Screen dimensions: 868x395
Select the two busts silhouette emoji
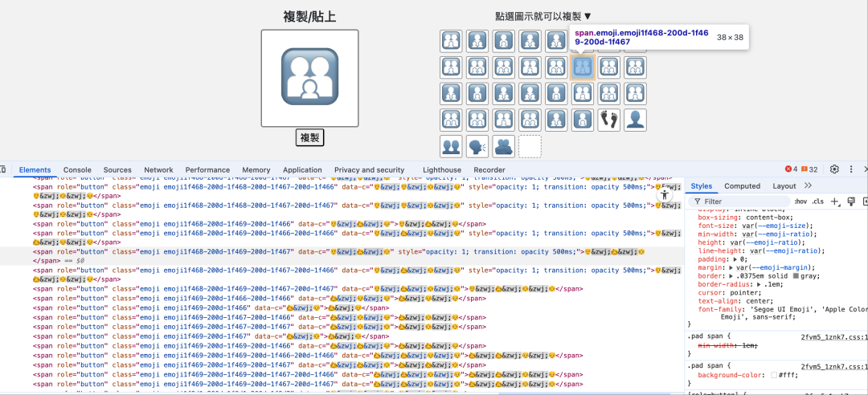tap(451, 146)
